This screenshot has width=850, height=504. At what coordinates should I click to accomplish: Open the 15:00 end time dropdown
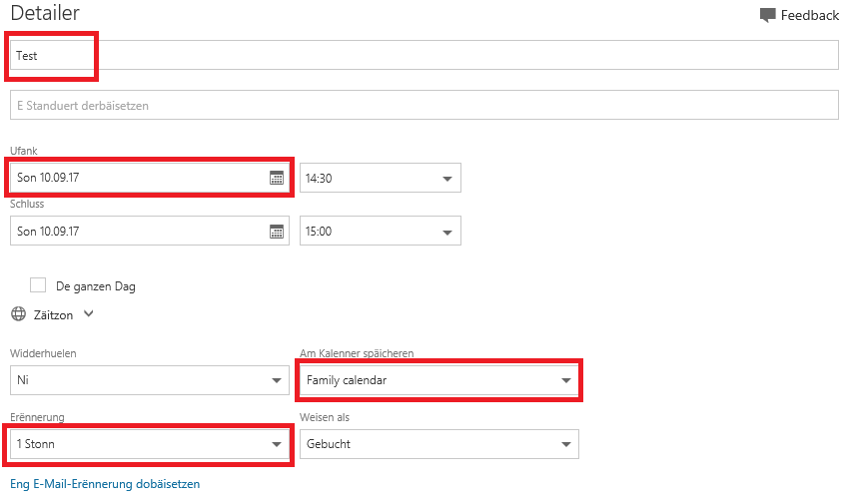click(x=381, y=231)
